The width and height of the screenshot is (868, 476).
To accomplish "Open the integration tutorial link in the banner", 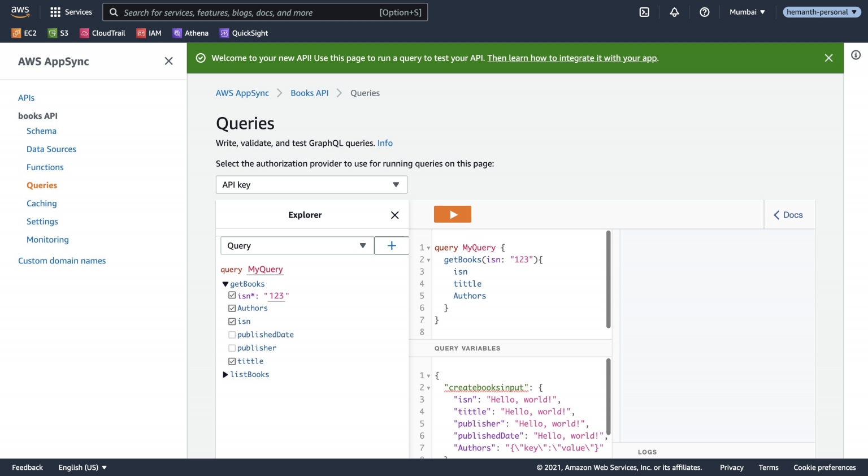I will (572, 58).
